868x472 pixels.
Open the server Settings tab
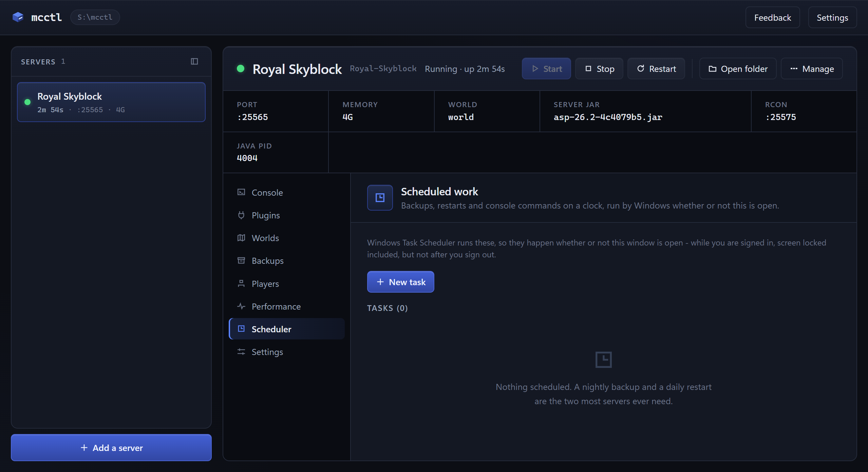287,352
